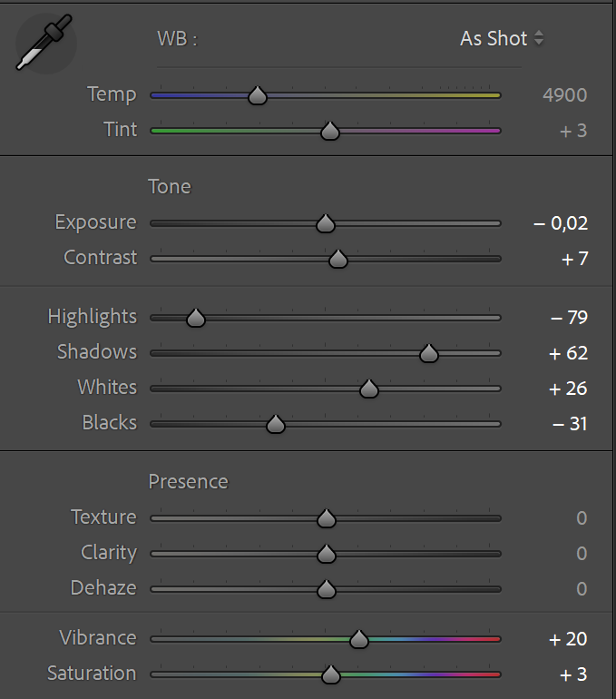Image resolution: width=616 pixels, height=699 pixels.
Task: Click the Exposure value field -0,02
Action: pos(561,223)
